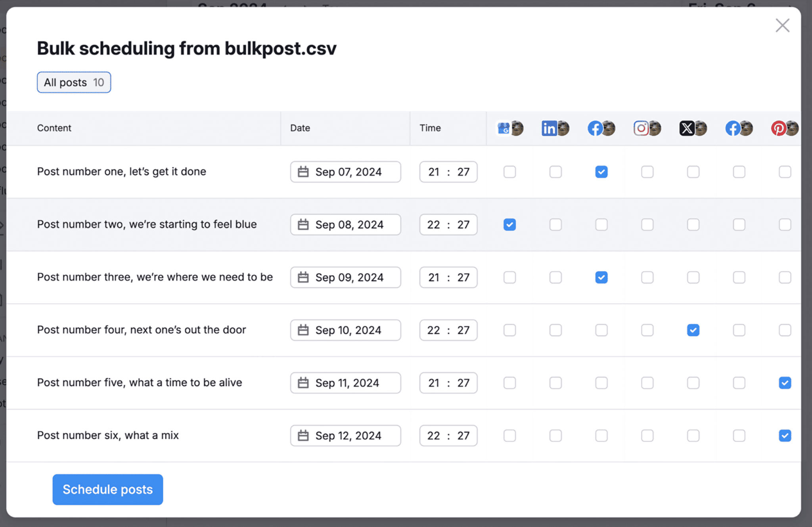Open calendar icon for Sep 12, 2024
Image resolution: width=812 pixels, height=527 pixels.
click(x=303, y=435)
